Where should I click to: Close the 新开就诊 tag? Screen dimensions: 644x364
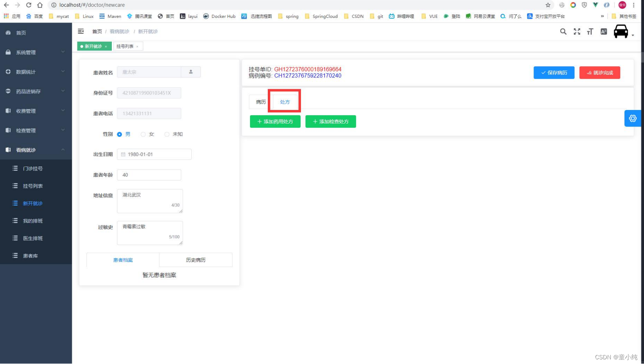pyautogui.click(x=106, y=47)
